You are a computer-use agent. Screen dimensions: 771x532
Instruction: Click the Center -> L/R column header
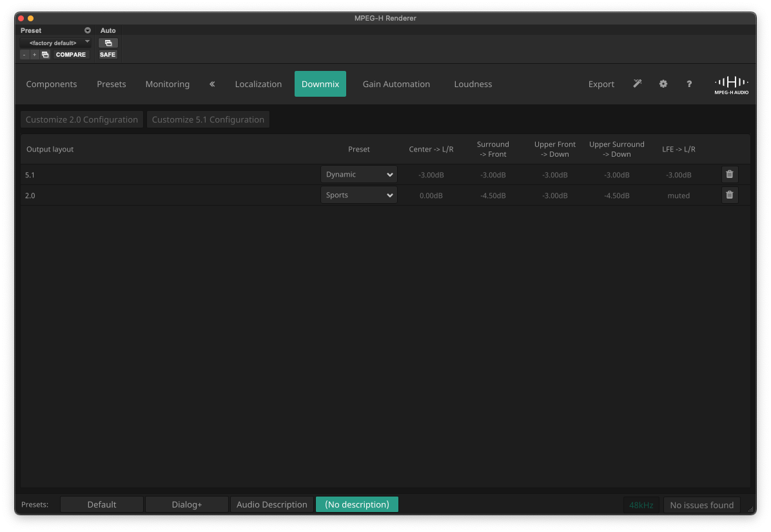(x=431, y=149)
